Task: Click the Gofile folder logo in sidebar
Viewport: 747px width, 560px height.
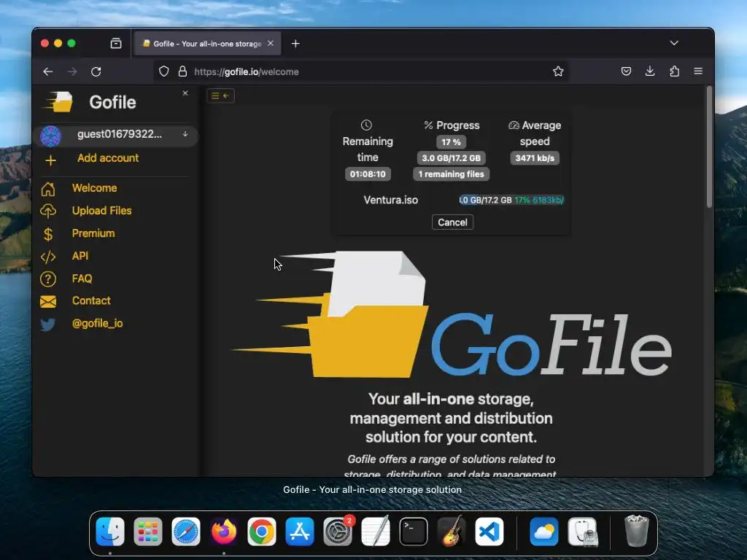Action: (x=60, y=102)
